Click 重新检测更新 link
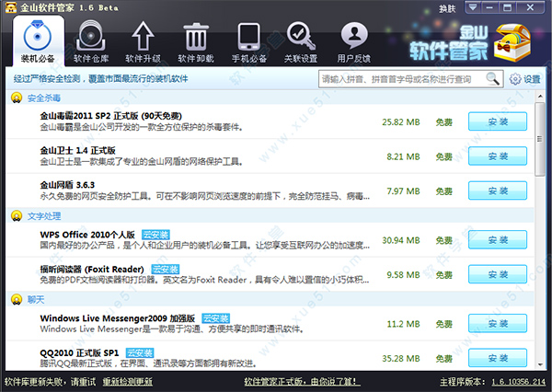This screenshot has width=552, height=392. (x=128, y=382)
